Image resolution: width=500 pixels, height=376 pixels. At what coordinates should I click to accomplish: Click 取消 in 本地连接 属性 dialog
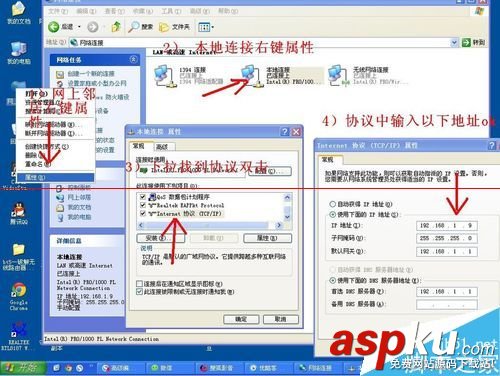point(281,319)
